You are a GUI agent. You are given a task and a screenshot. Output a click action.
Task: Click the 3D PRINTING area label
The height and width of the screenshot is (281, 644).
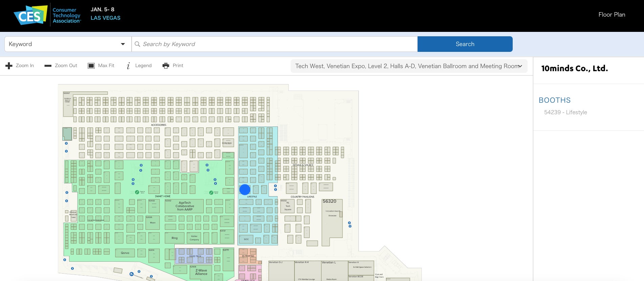248,256
